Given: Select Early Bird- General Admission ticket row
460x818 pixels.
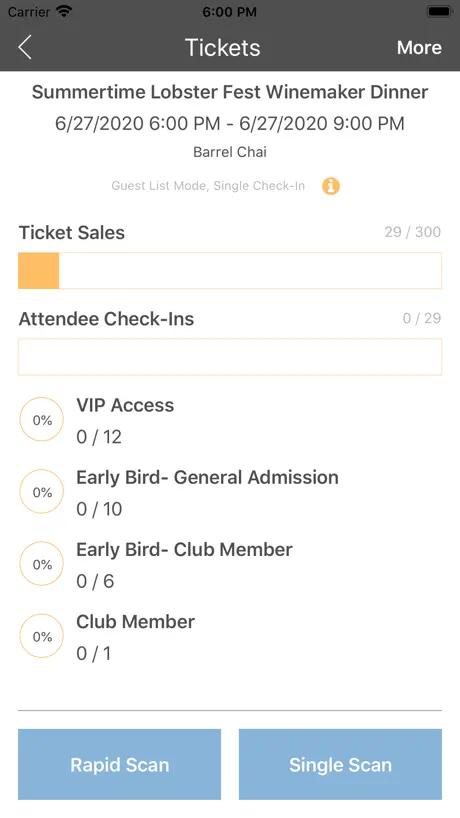Looking at the screenshot, I should (230, 492).
